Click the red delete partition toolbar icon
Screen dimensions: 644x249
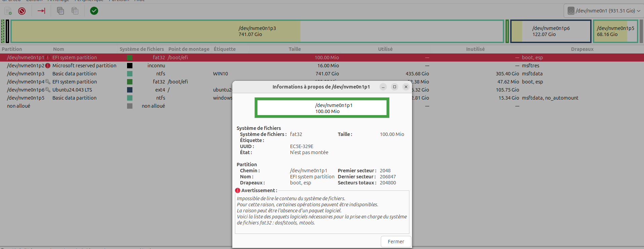pyautogui.click(x=22, y=11)
